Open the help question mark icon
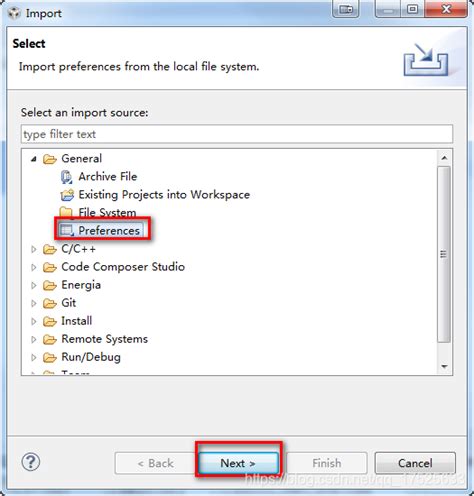This screenshot has width=474, height=496. click(31, 462)
